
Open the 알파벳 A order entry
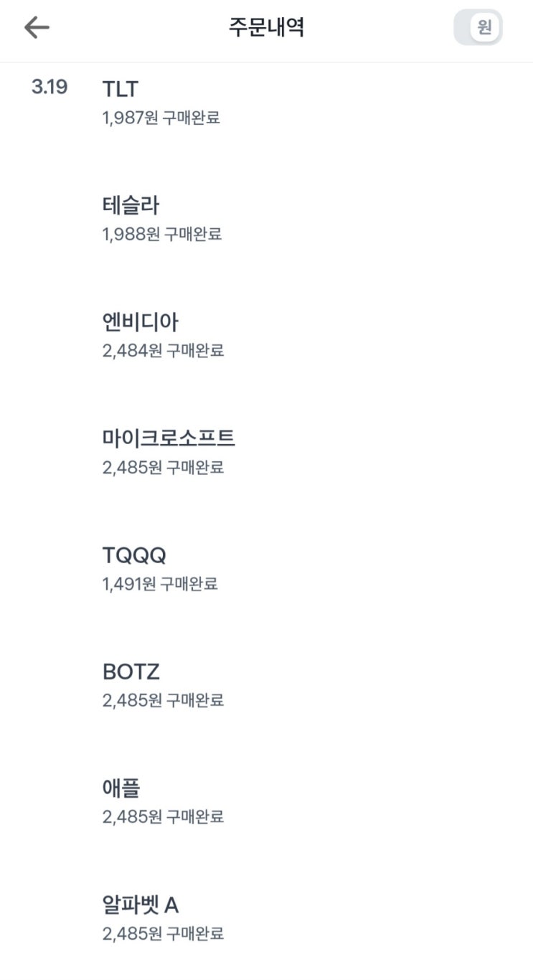[141, 905]
